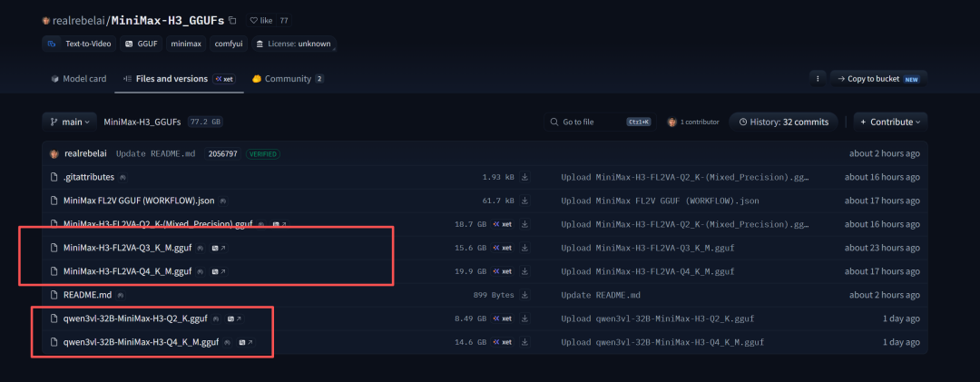Click the xet badge on the 18.7 GB row
The height and width of the screenshot is (382, 980).
502,224
